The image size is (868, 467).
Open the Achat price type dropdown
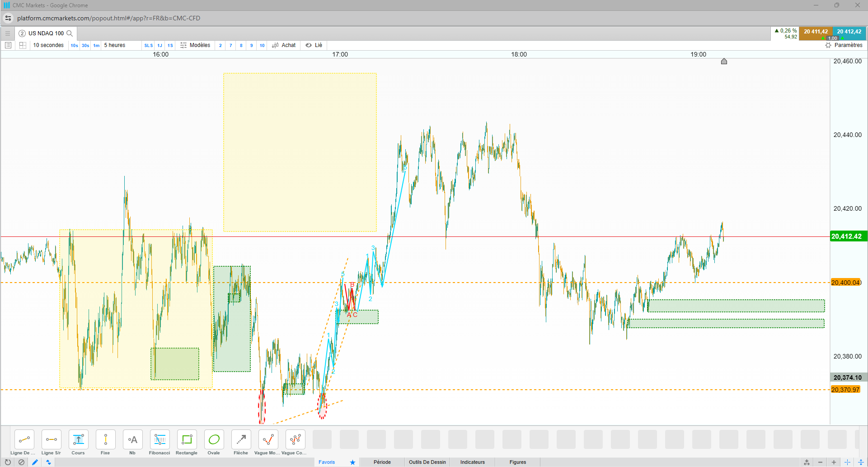(x=284, y=45)
